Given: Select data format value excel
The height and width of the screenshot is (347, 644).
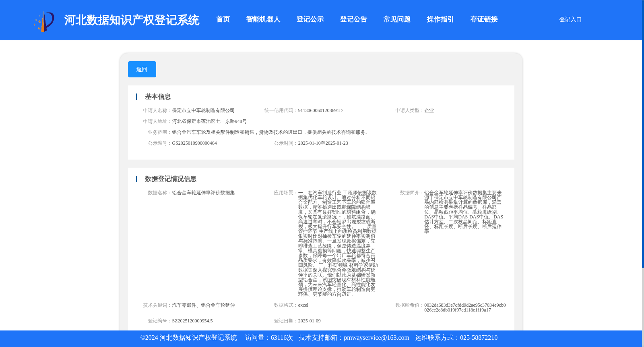Looking at the screenshot, I should tap(303, 305).
